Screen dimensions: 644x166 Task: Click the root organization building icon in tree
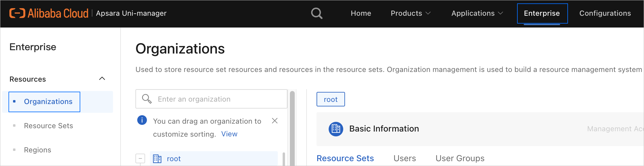point(157,159)
